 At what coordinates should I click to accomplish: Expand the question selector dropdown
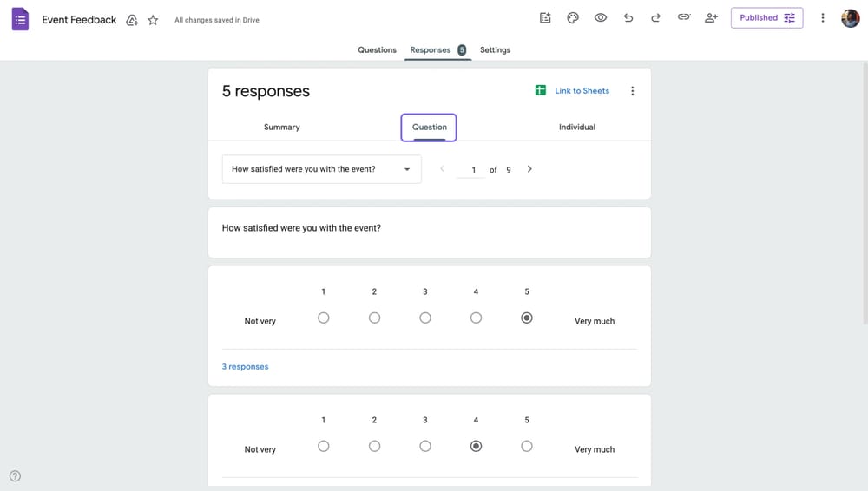point(322,169)
